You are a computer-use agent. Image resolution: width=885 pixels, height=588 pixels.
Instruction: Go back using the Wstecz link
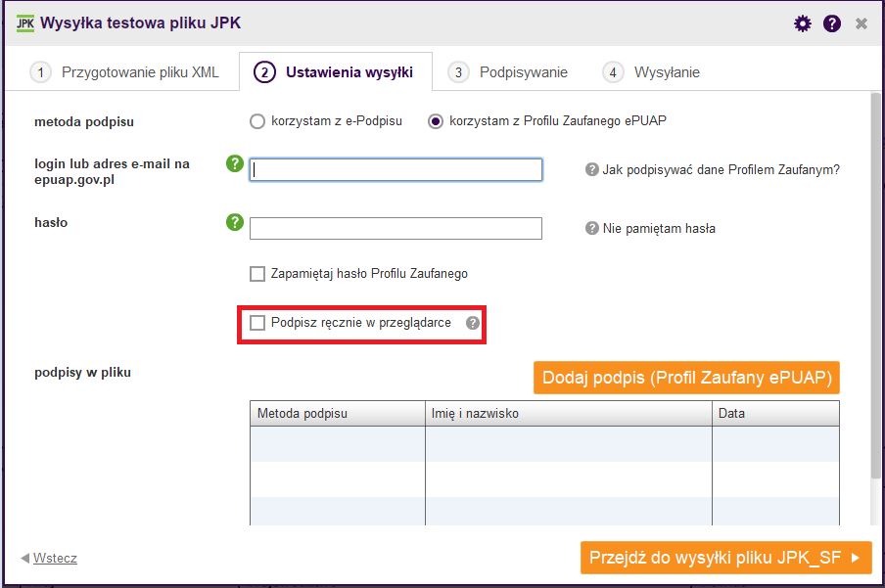[55, 558]
